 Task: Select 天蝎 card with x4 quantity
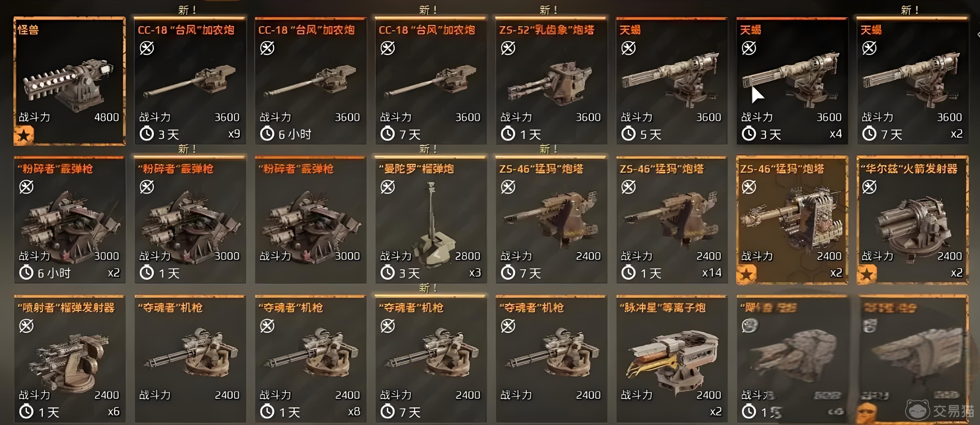[792, 81]
